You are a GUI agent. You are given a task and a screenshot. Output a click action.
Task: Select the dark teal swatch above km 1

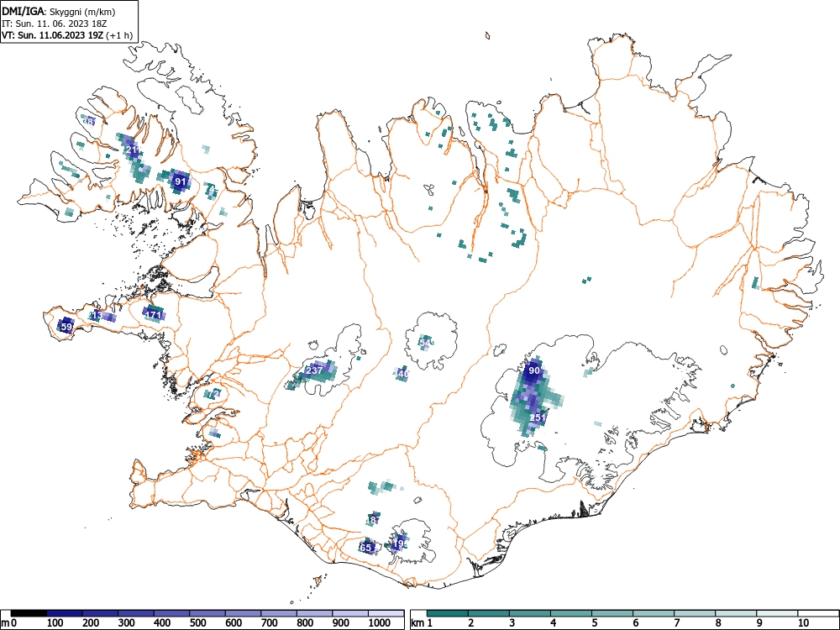[x=448, y=613]
